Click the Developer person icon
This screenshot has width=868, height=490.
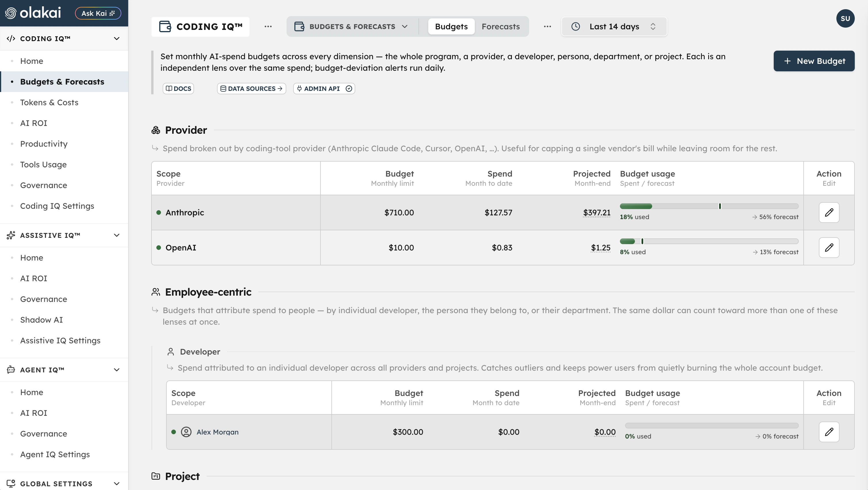tap(171, 352)
